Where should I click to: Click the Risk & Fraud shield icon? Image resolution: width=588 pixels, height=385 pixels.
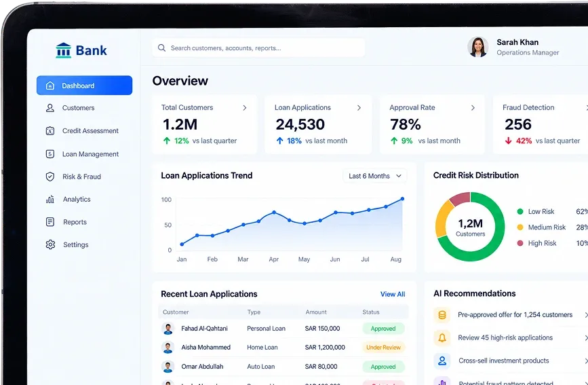tap(50, 177)
